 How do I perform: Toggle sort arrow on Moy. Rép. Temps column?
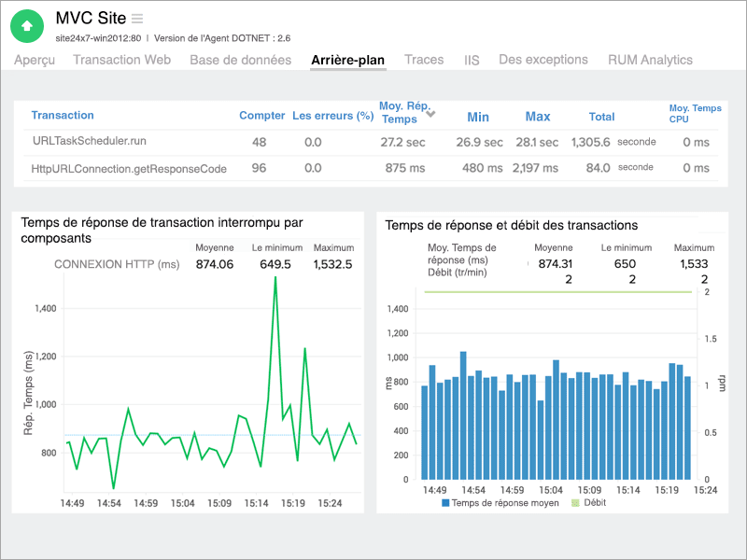pos(430,114)
